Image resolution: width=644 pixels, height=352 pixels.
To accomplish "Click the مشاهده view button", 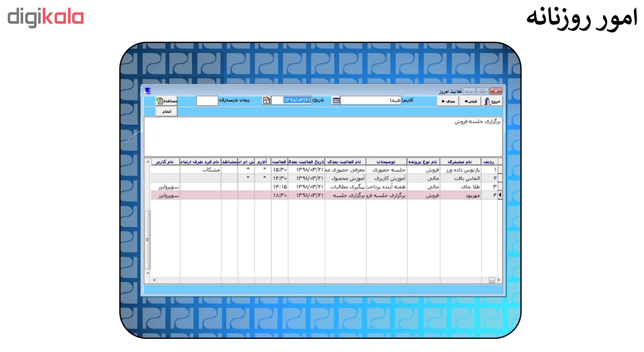I will (166, 101).
